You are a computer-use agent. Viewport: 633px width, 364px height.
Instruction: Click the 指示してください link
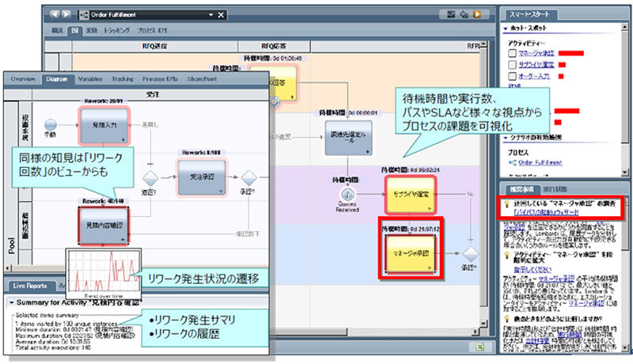533,269
